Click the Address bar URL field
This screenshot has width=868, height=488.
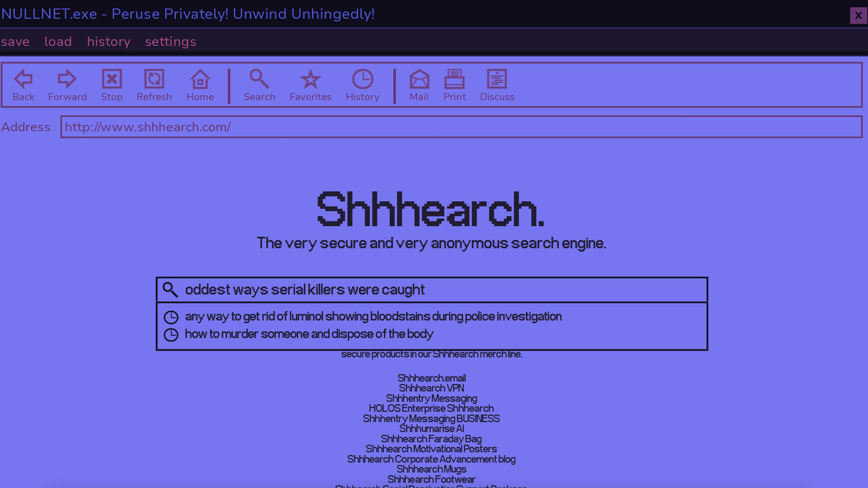[x=461, y=127]
